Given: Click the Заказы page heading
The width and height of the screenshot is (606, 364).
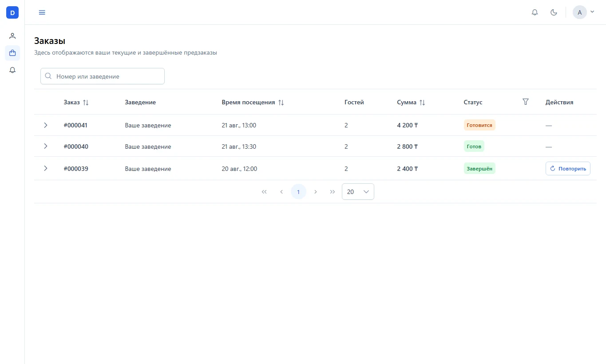Looking at the screenshot, I should click(50, 41).
